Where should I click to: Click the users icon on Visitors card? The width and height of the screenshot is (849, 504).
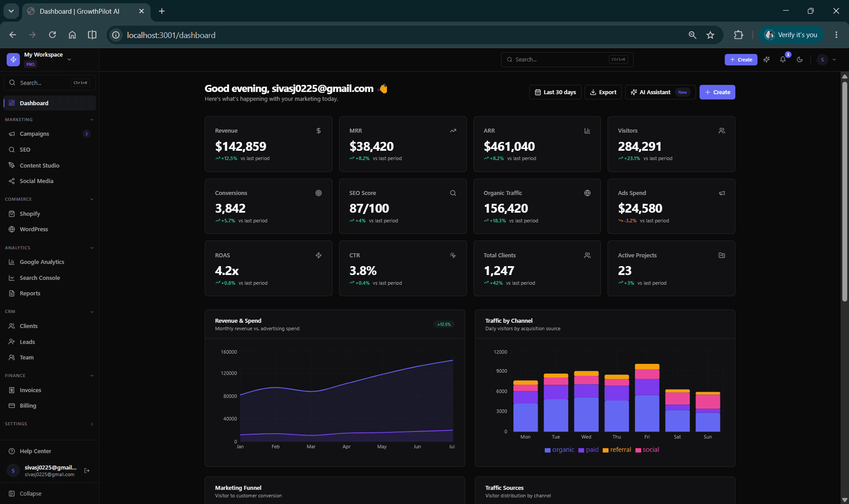(722, 131)
